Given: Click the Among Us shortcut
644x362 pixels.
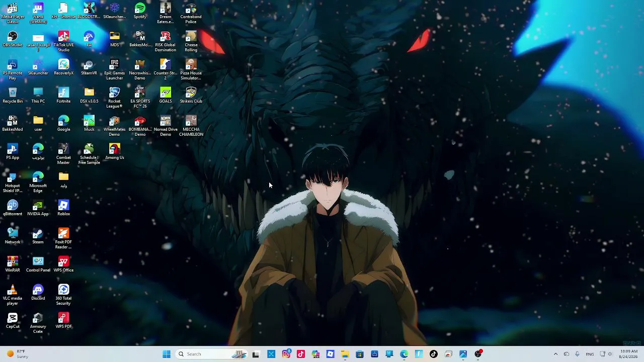Looking at the screenshot, I should click(114, 152).
